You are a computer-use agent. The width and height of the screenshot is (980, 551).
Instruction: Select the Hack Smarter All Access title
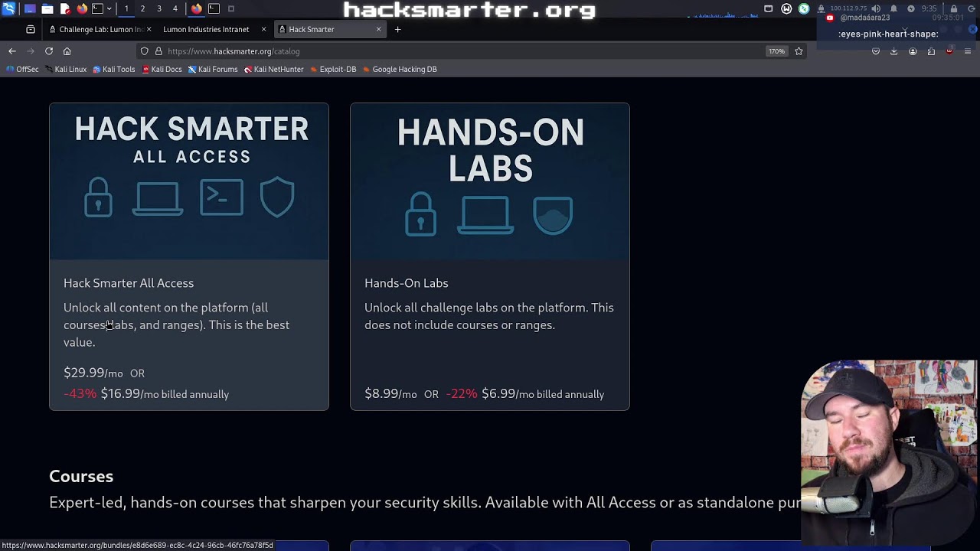point(129,283)
